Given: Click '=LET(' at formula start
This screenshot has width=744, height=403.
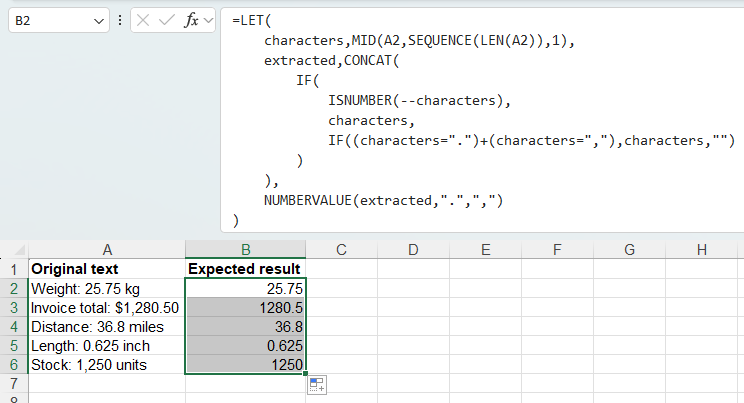Looking at the screenshot, I should [251, 20].
